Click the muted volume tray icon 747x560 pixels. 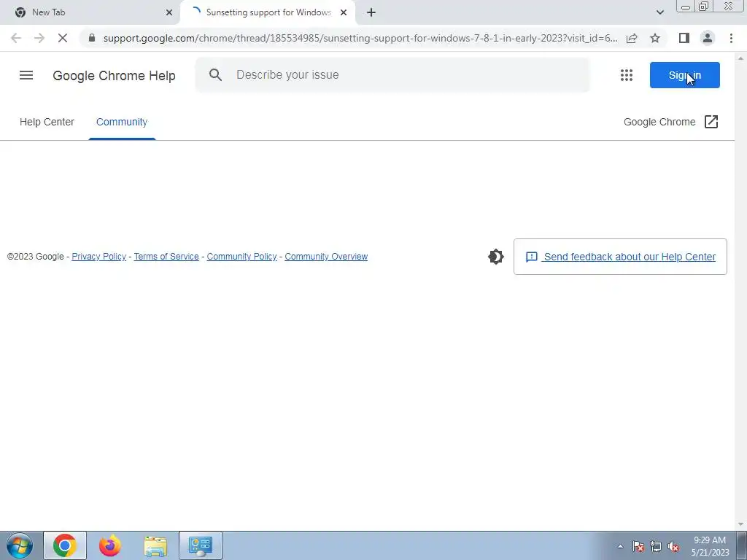coord(673,546)
